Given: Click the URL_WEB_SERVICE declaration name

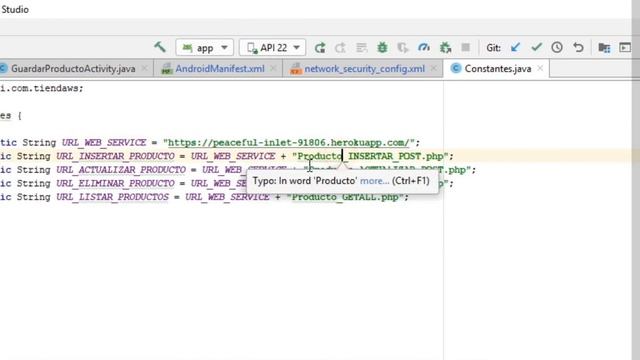Looking at the screenshot, I should coord(104,143).
